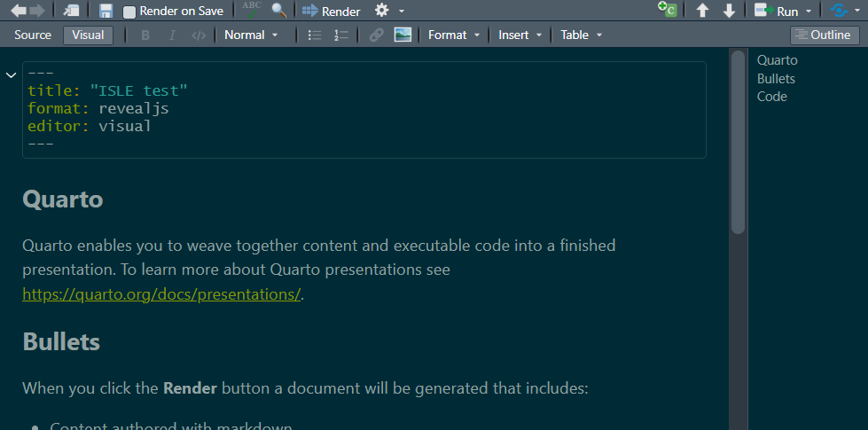Enable the Render on Save checkbox
This screenshot has width=868, height=430.
tap(130, 12)
